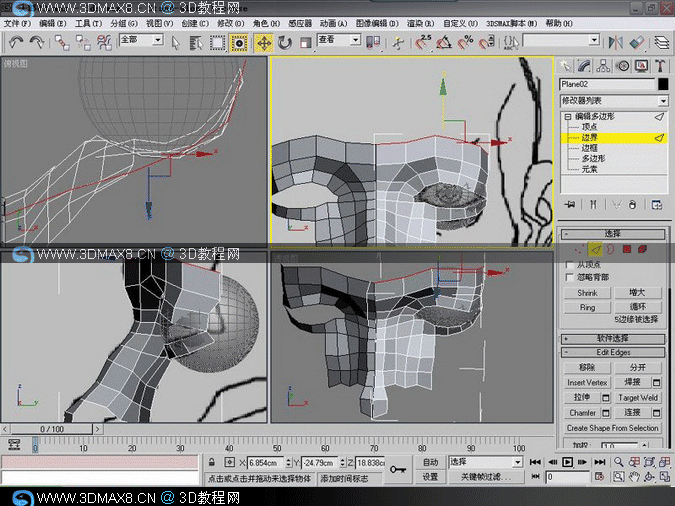Screen dimensions: 675x506
Task: Click the Rectangular Selection Region icon
Action: click(217, 43)
